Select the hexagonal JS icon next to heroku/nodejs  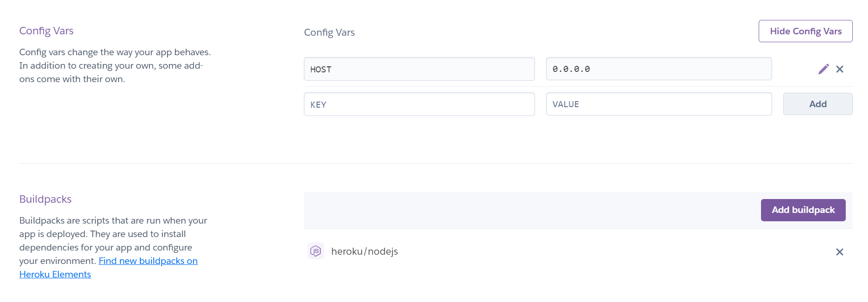coord(315,251)
